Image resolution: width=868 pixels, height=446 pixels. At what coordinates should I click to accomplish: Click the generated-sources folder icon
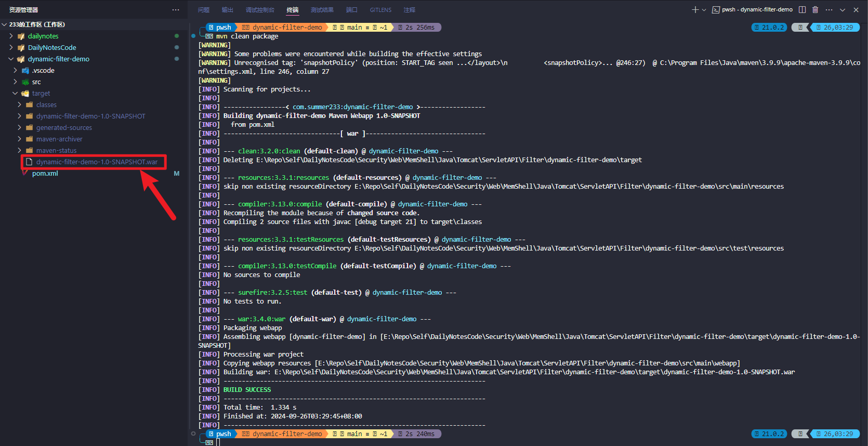pyautogui.click(x=30, y=127)
